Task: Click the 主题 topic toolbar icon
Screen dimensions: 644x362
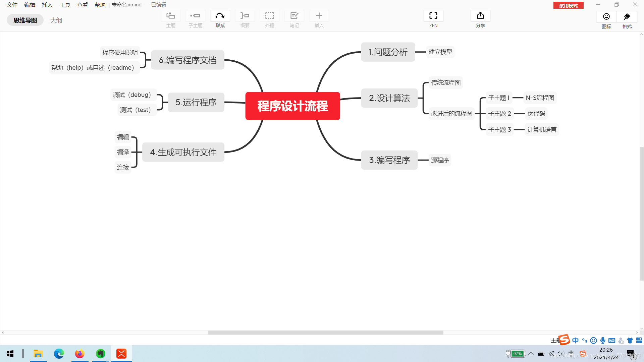Action: [171, 16]
